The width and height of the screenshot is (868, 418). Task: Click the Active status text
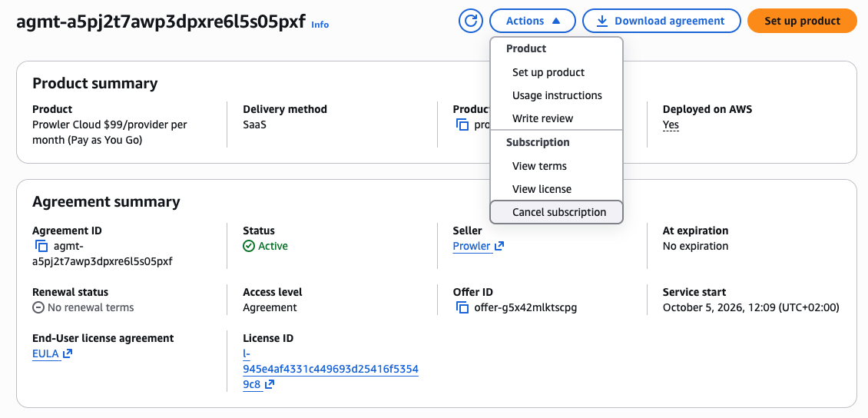point(273,246)
